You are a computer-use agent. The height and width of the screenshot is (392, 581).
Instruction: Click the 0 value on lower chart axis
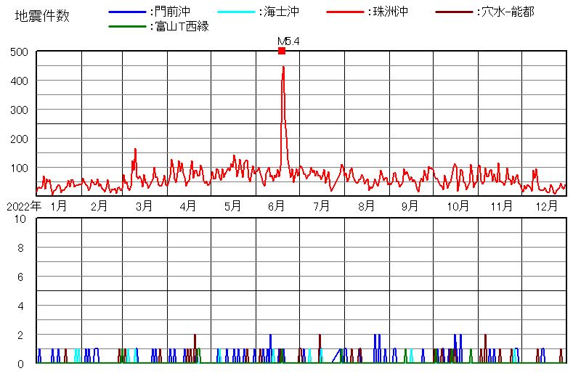[21, 364]
